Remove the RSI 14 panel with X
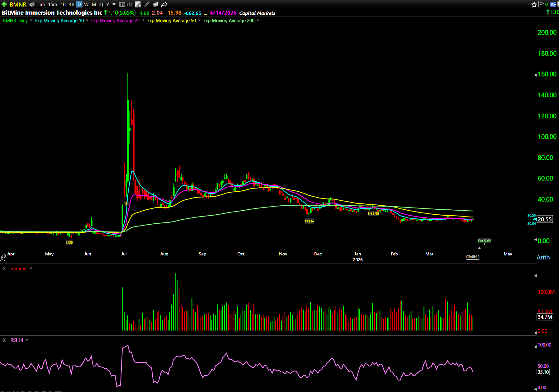 point(4,340)
